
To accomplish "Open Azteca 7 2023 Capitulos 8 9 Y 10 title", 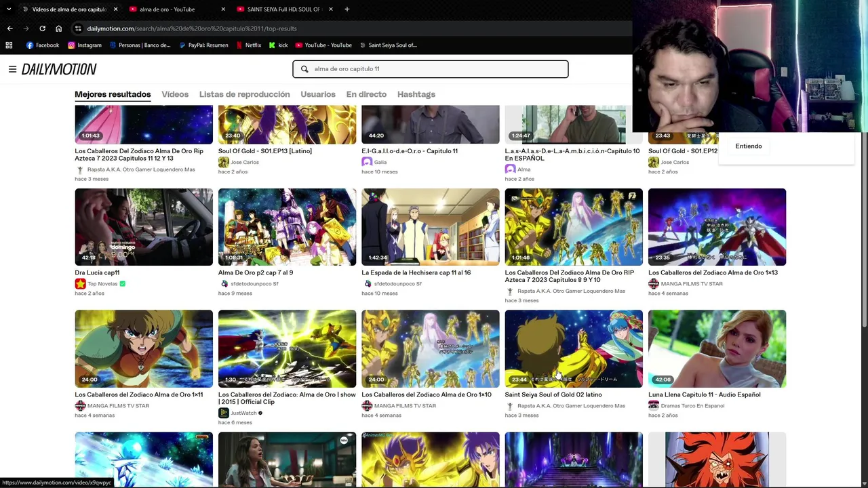I will click(x=570, y=277).
